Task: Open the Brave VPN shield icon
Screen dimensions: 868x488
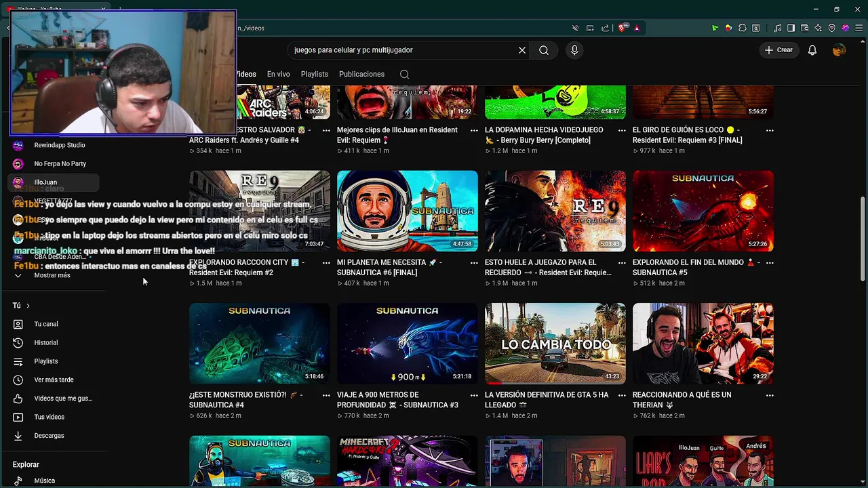Action: coord(831,28)
